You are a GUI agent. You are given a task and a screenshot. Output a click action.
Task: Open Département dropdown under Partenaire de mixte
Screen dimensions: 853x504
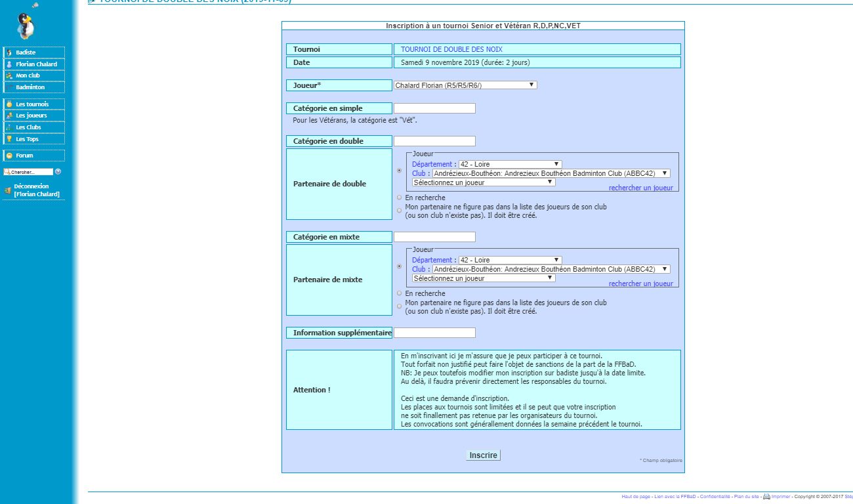click(510, 261)
